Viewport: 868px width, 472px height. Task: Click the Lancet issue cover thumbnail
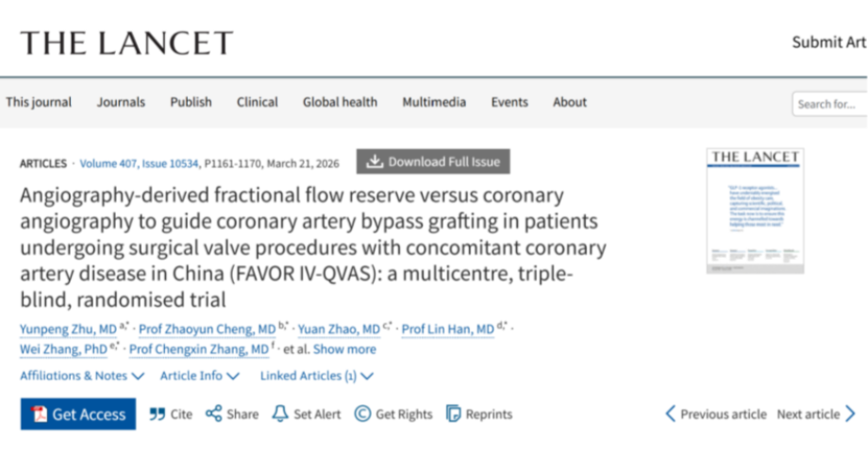755,210
